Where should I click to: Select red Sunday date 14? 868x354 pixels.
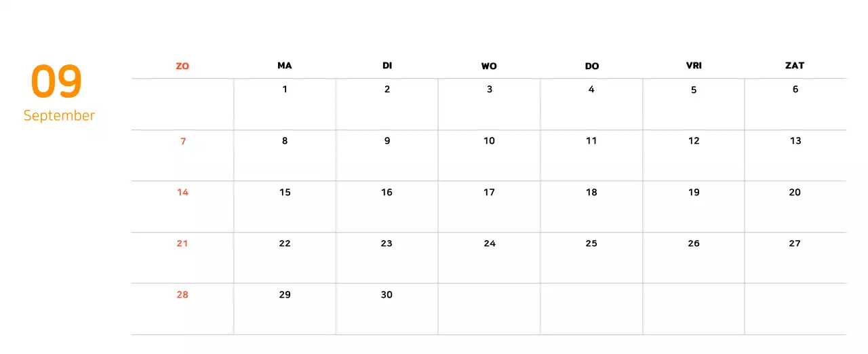click(x=182, y=193)
